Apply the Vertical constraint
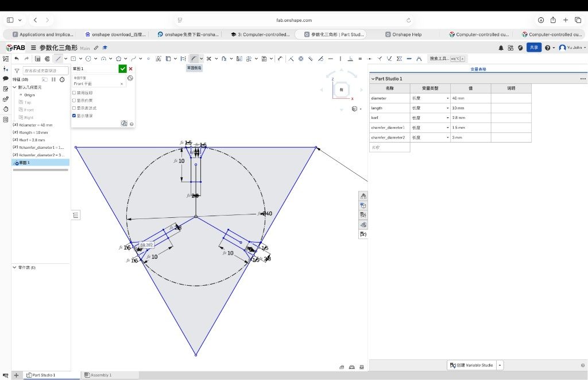The height and width of the screenshot is (380, 588). (x=341, y=59)
